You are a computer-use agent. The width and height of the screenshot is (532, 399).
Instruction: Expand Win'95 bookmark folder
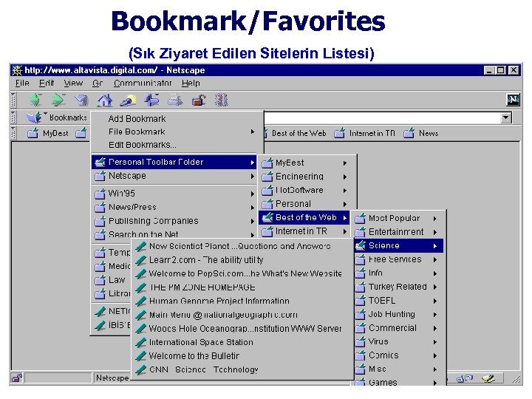coord(174,194)
